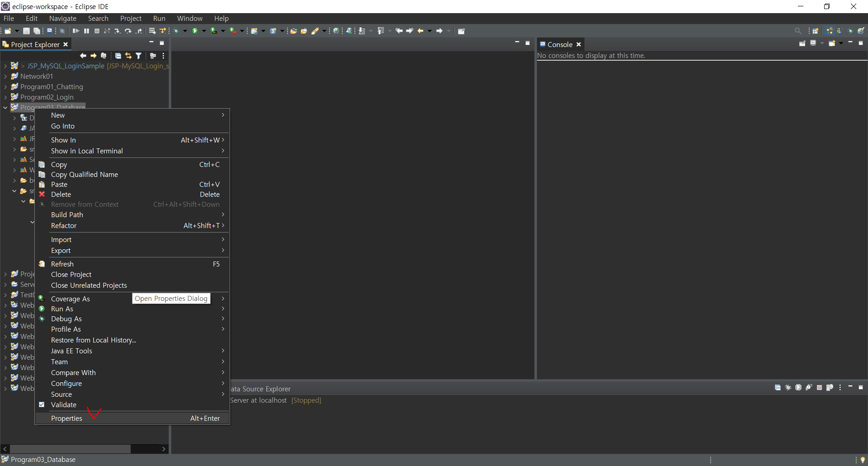Image resolution: width=868 pixels, height=466 pixels.
Task: Collapse all in Project Explorer
Action: 118,56
